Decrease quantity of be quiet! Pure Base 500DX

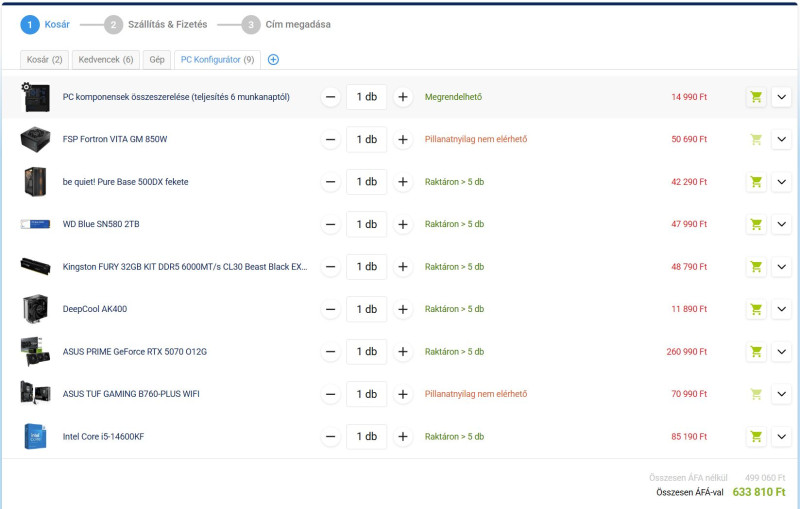tap(331, 182)
